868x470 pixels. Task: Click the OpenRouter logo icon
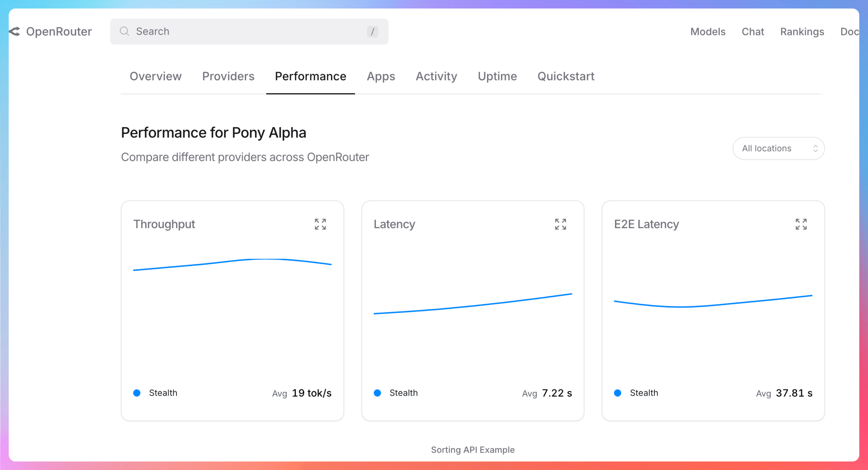15,31
